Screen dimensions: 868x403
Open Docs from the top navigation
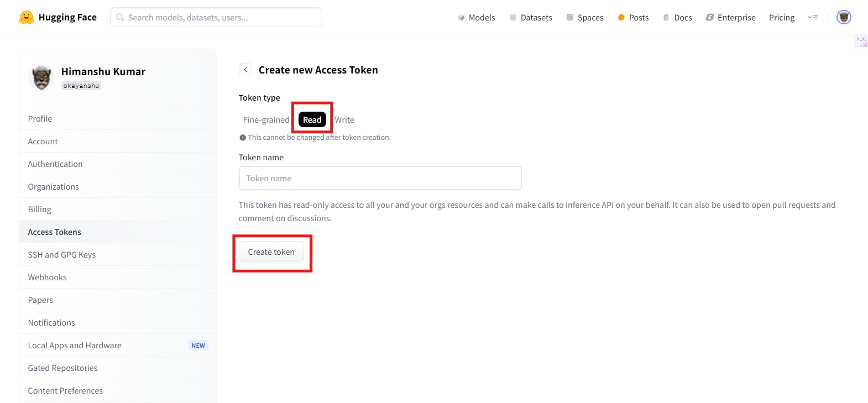(x=677, y=18)
